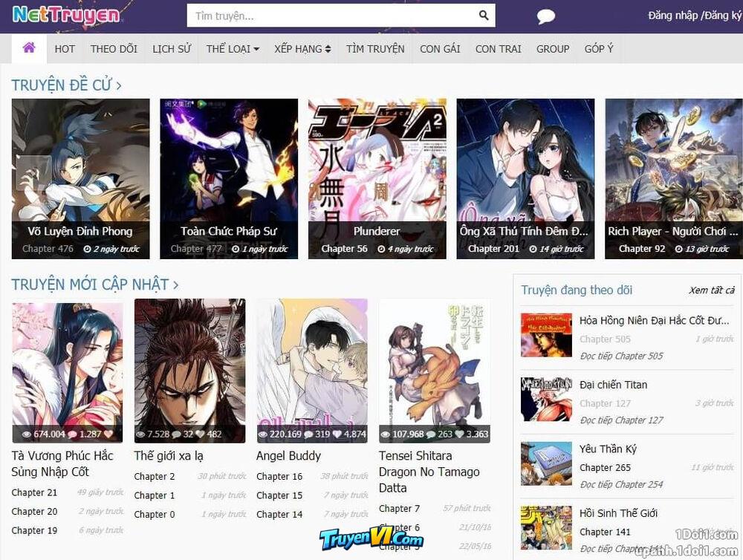The image size is (743, 560).
Task: Open the Theo Dõi menu item
Action: (114, 49)
